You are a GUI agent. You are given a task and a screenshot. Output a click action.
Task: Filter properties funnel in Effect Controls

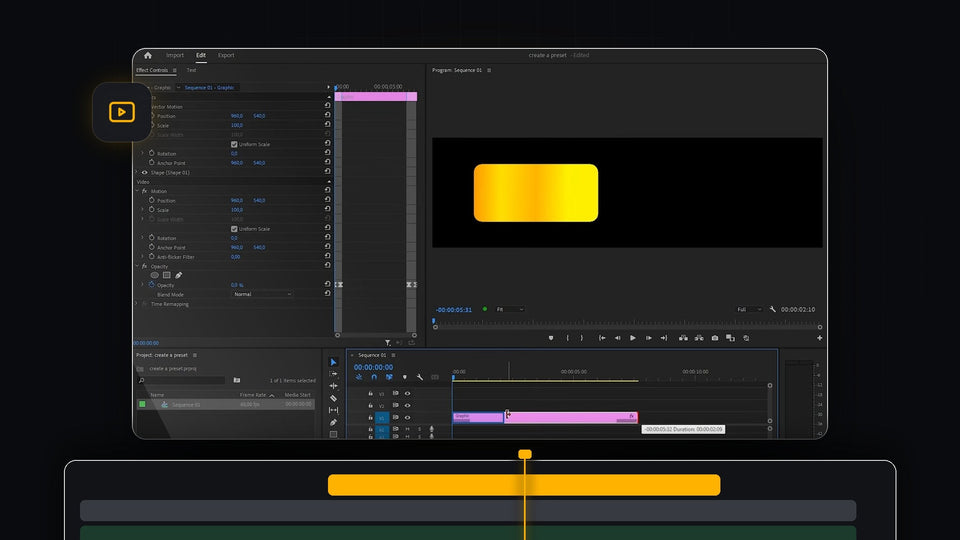coord(388,343)
